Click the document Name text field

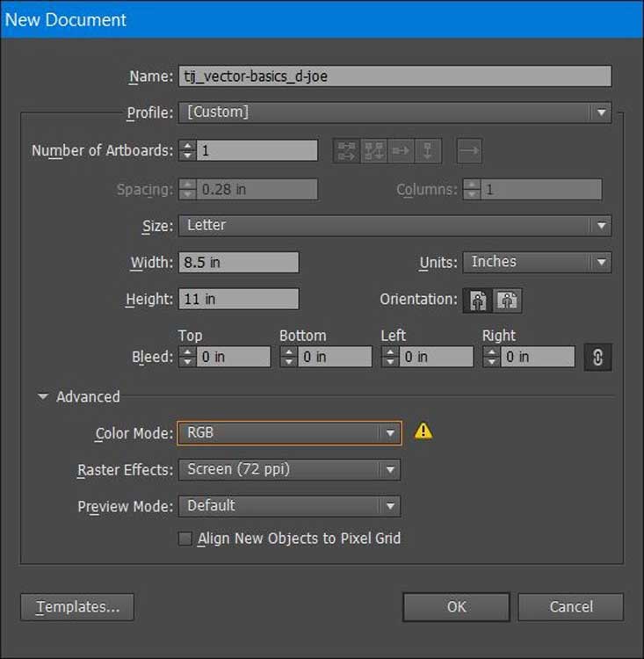(394, 76)
